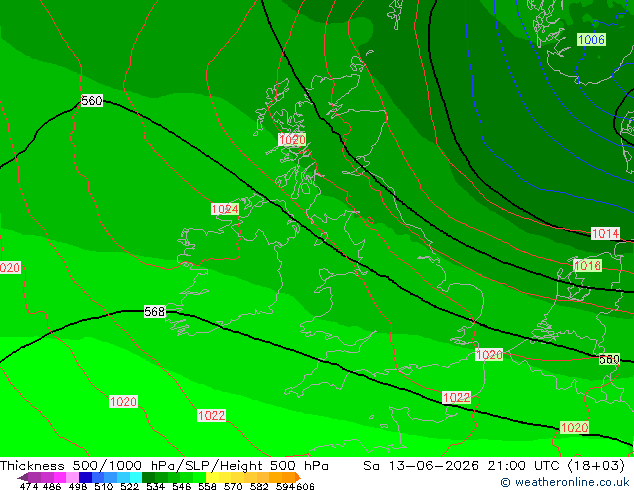Click the legend value '570'
634x490 pixels.
(233, 486)
